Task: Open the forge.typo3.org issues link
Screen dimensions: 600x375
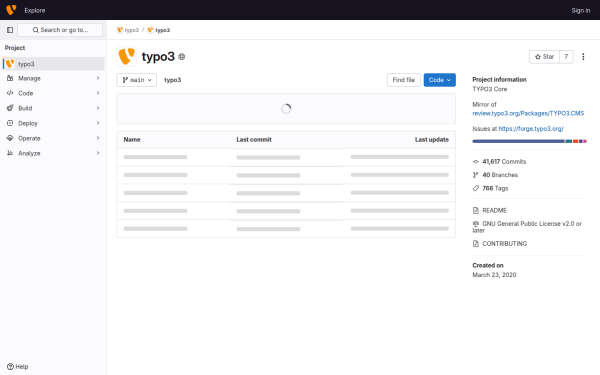Action: 531,129
